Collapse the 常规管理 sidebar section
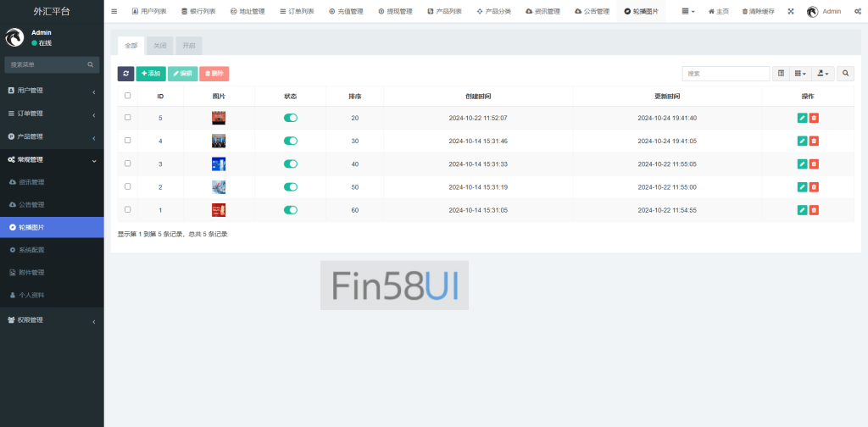The width and height of the screenshot is (868, 427). [x=52, y=160]
